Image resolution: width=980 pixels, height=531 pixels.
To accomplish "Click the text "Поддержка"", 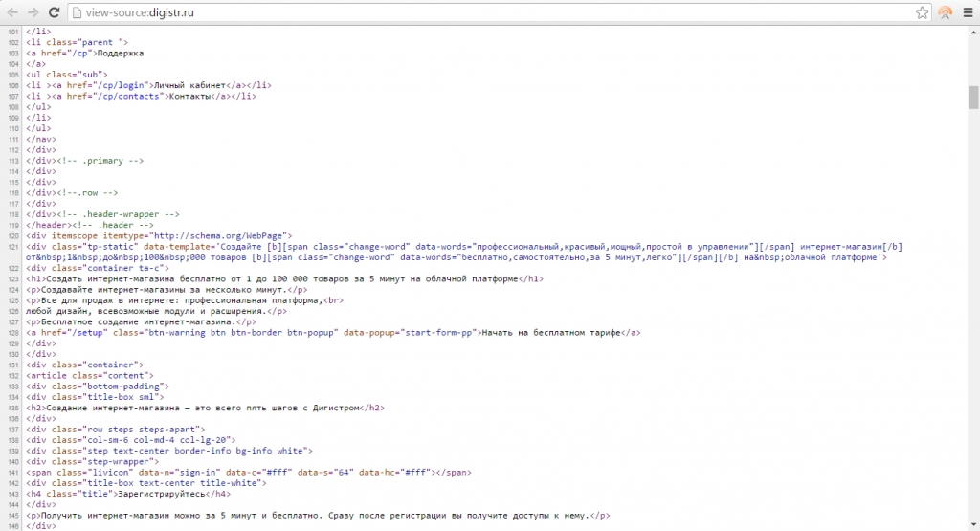I will 120,54.
